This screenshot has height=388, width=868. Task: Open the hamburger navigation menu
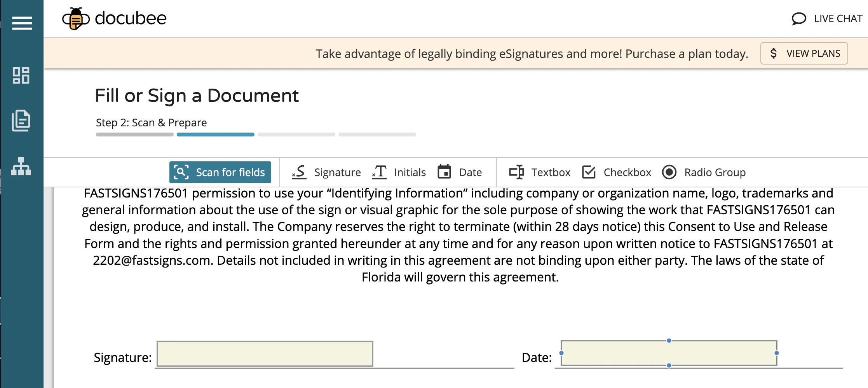click(x=22, y=23)
